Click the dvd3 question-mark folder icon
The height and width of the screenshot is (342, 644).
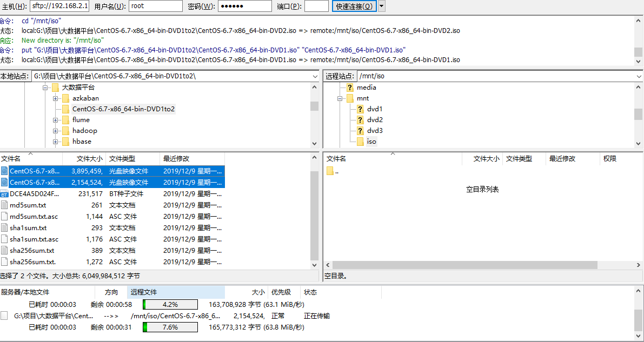point(360,131)
